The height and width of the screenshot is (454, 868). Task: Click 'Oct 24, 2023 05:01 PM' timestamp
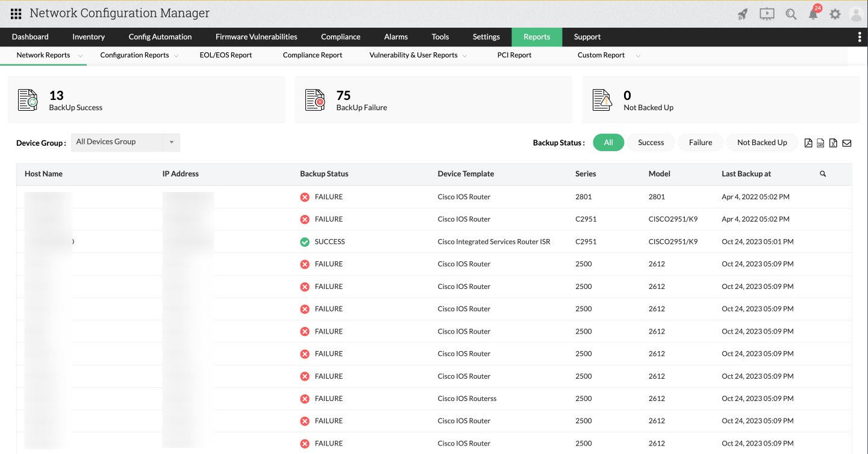point(758,242)
